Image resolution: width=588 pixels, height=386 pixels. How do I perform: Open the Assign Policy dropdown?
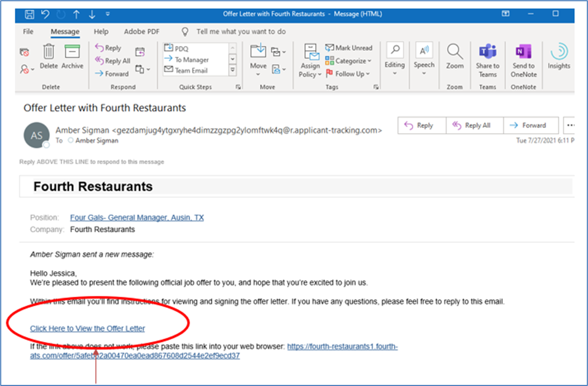pyautogui.click(x=310, y=61)
